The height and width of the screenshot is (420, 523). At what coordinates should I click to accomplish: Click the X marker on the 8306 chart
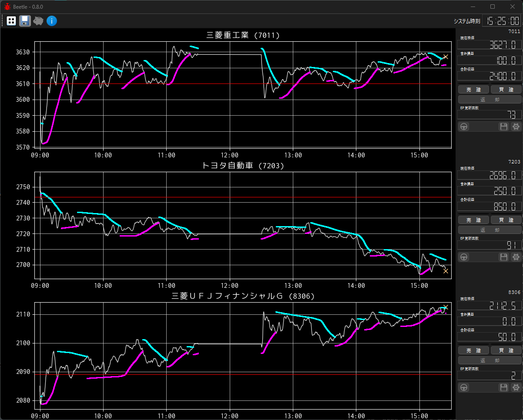(x=445, y=307)
